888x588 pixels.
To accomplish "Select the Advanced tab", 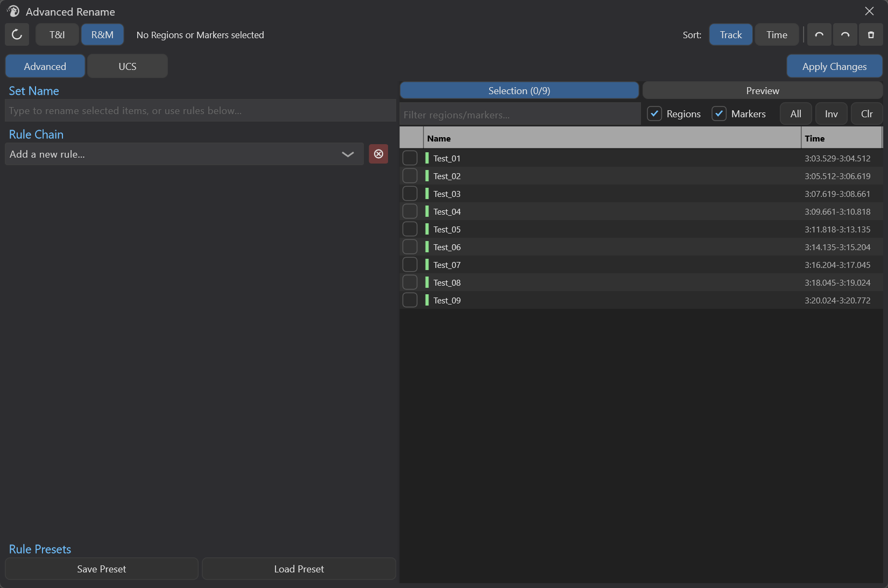I will (x=45, y=66).
